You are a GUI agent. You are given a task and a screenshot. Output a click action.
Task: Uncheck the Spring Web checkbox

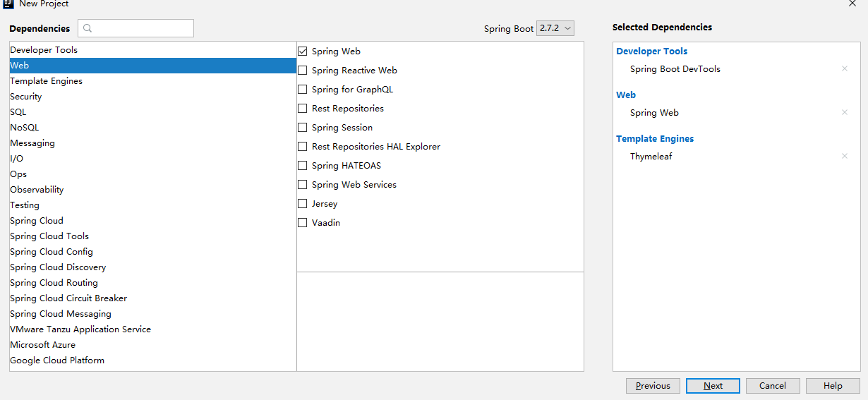point(303,51)
